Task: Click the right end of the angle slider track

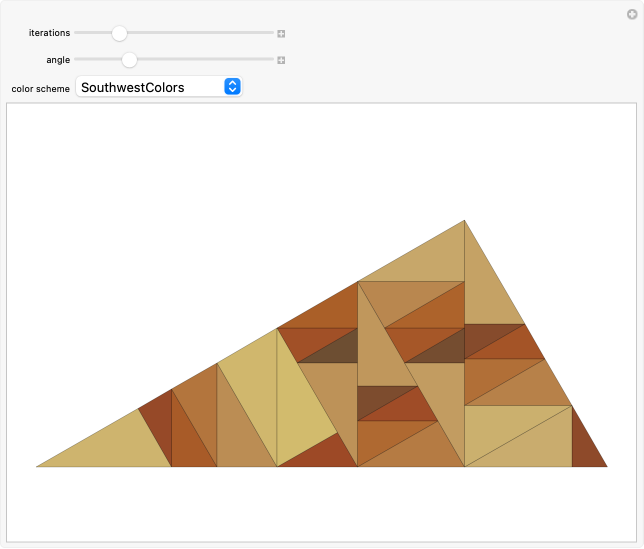Action: (x=270, y=60)
